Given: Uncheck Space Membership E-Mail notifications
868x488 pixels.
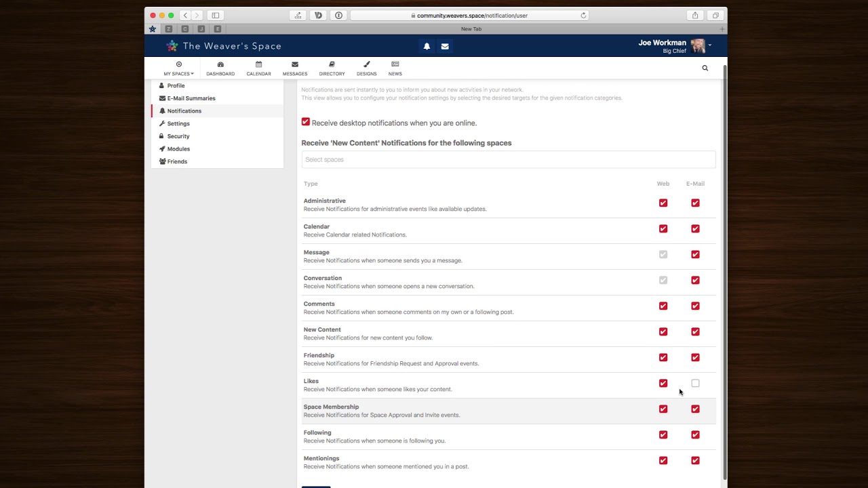Looking at the screenshot, I should coord(695,409).
